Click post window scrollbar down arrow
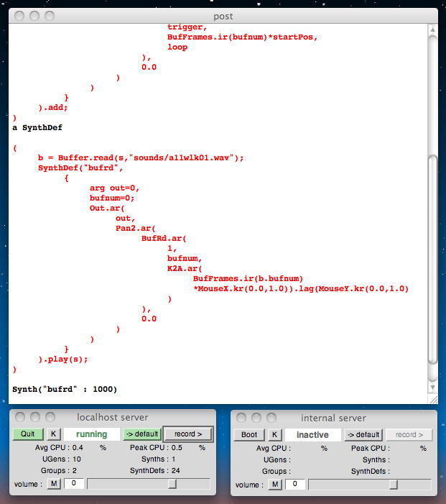The height and width of the screenshot is (504, 446). tap(433, 388)
